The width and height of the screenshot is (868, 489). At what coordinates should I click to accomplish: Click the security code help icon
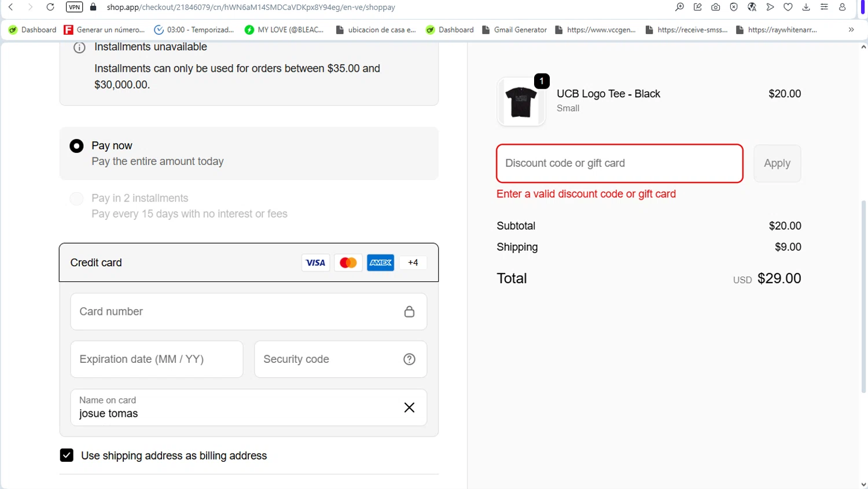(409, 359)
